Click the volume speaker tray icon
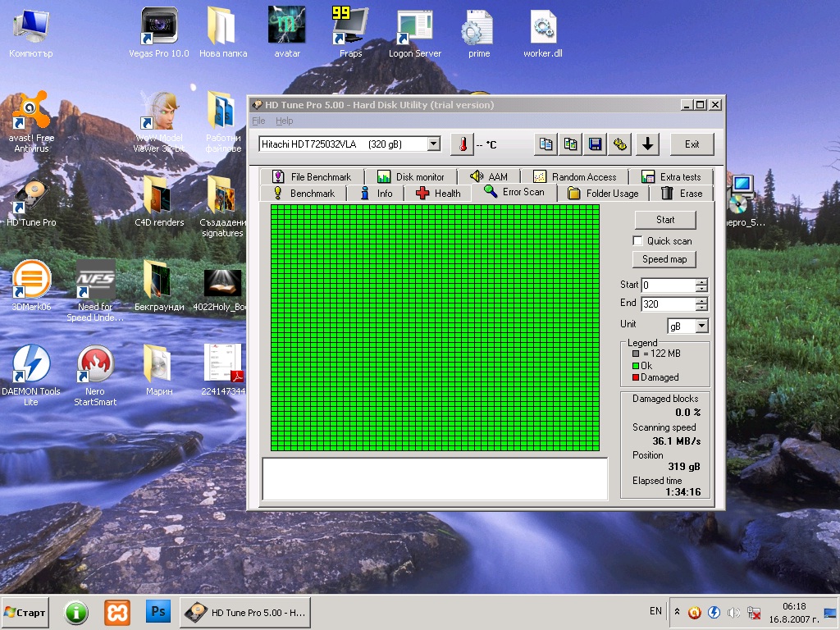840x630 pixels. tap(734, 612)
